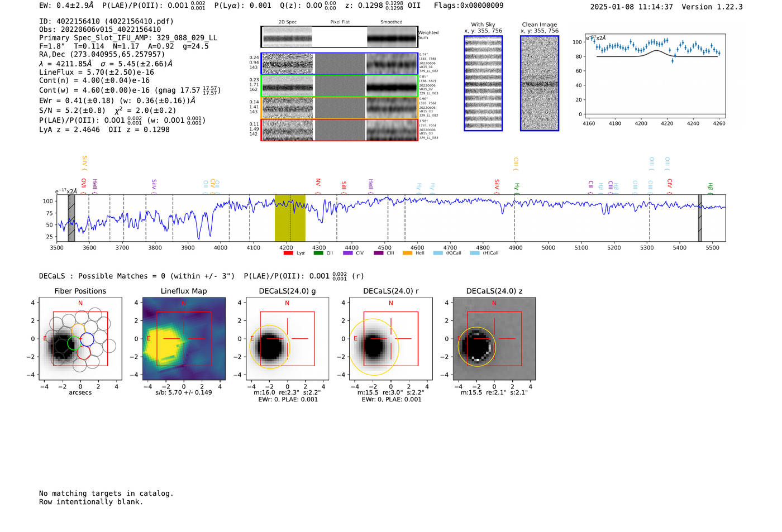
Task: Select the green-bordered 2D Spec cutout
Action: (x=288, y=86)
